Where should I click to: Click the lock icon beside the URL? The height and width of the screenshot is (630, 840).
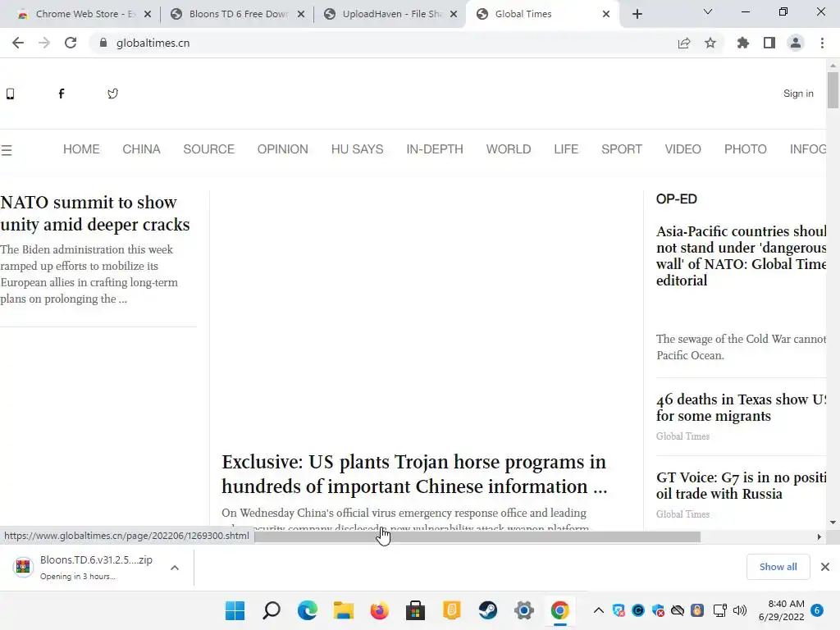click(103, 43)
